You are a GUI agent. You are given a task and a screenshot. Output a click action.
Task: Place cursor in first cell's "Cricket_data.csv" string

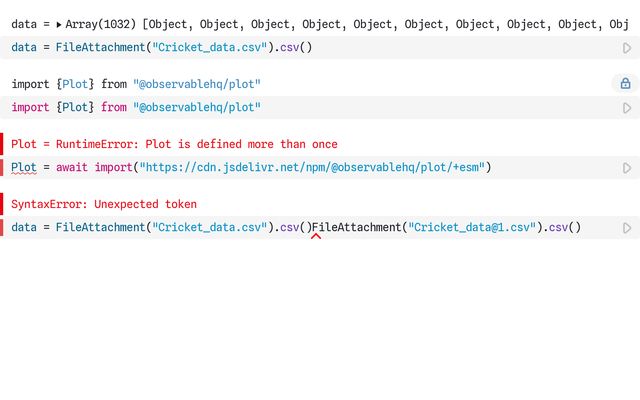208,47
